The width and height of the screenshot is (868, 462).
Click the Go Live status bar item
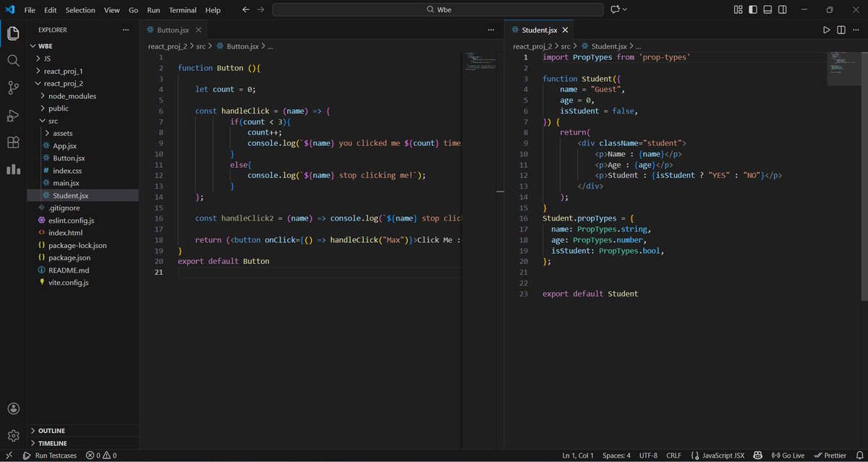pos(788,455)
